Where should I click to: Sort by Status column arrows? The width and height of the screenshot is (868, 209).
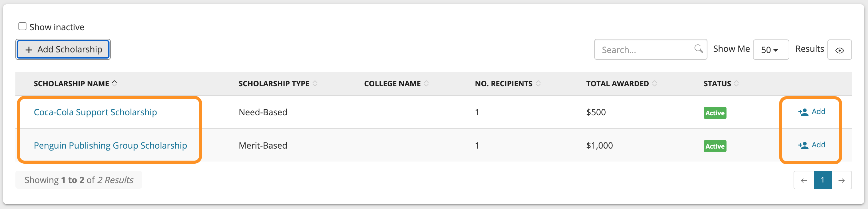tap(736, 84)
